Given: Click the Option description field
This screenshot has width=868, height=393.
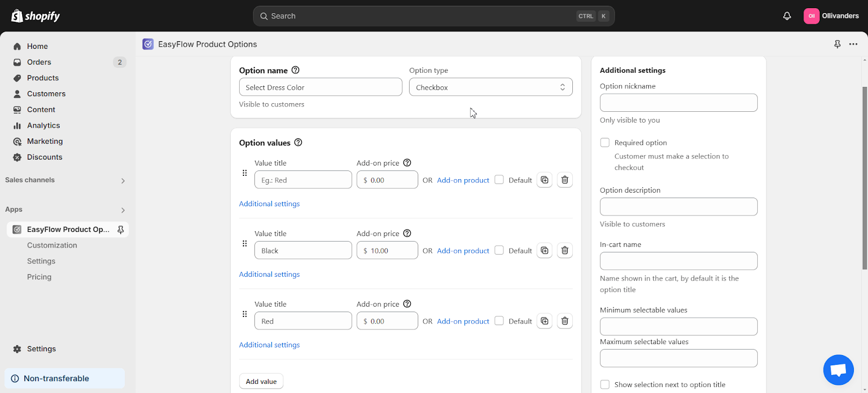Looking at the screenshot, I should point(679,206).
